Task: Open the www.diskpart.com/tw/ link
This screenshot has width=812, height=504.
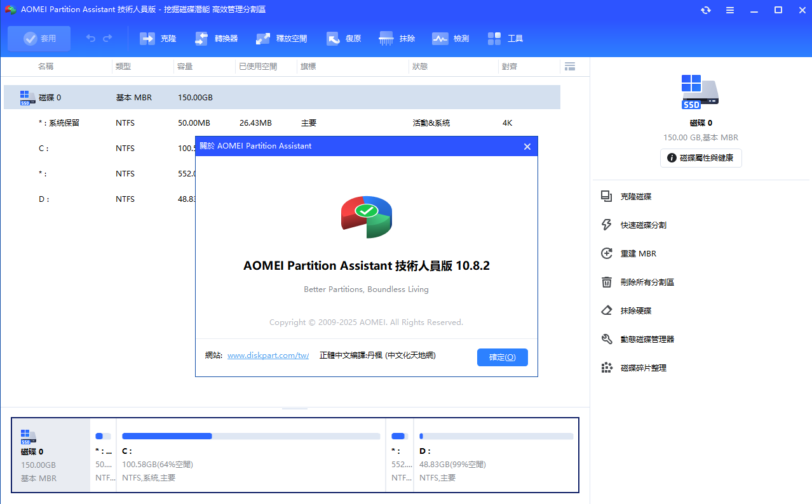Action: tap(268, 355)
